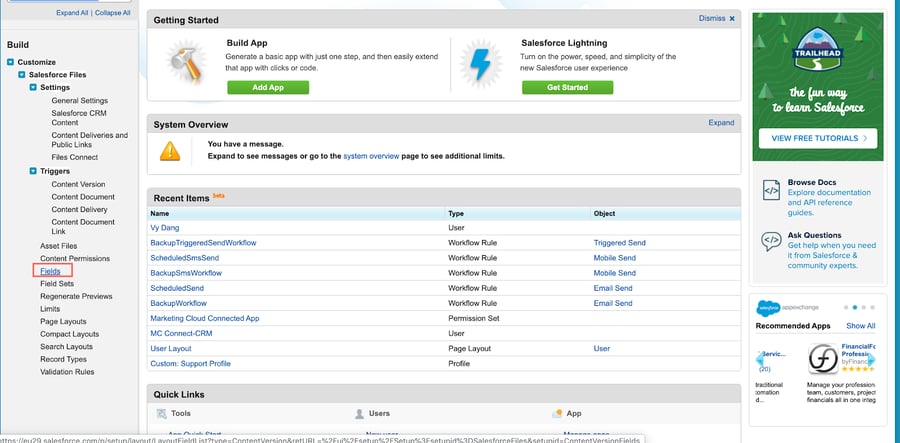Open Field Sets in the sidebar
The image size is (900, 443).
[57, 283]
